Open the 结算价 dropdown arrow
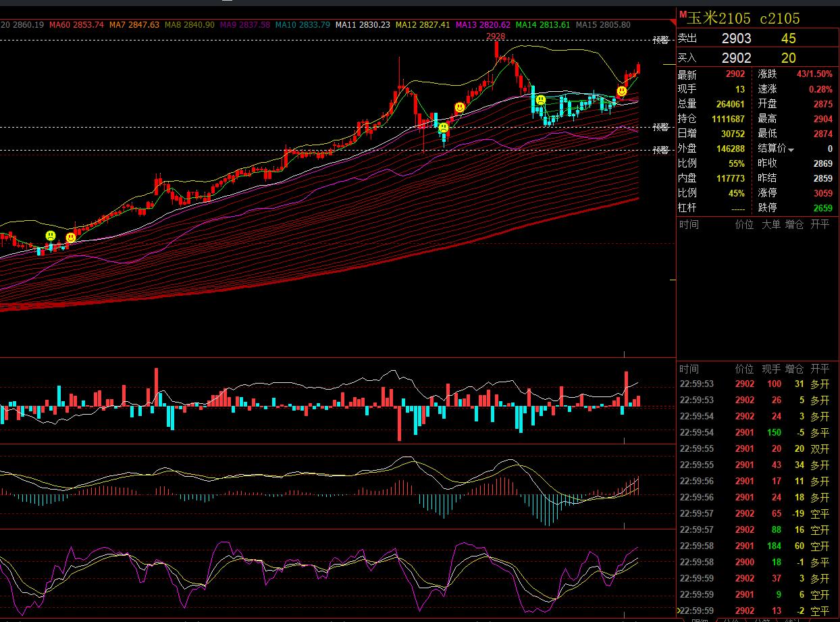 point(791,150)
